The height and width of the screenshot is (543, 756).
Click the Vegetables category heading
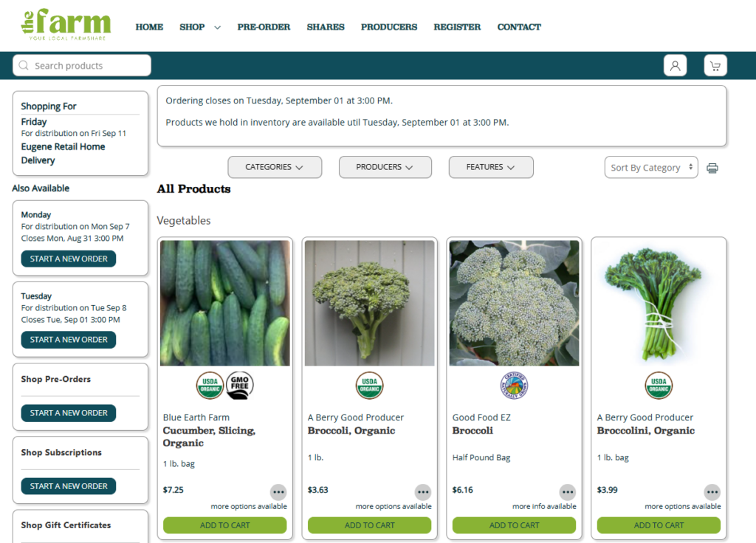pyautogui.click(x=184, y=221)
